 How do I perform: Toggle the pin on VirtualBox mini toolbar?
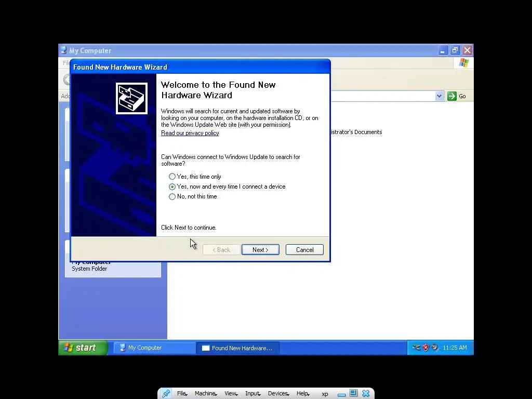[x=166, y=394]
